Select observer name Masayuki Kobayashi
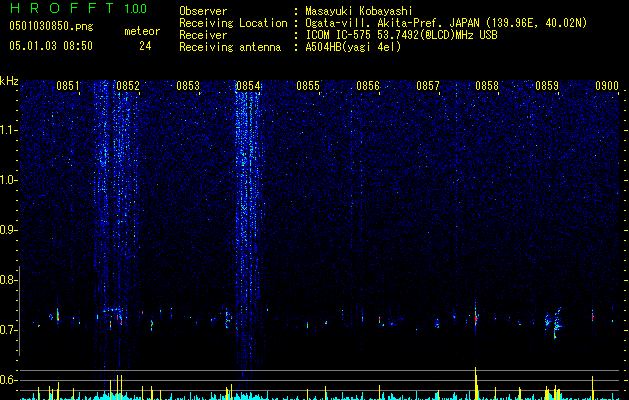 tap(359, 11)
